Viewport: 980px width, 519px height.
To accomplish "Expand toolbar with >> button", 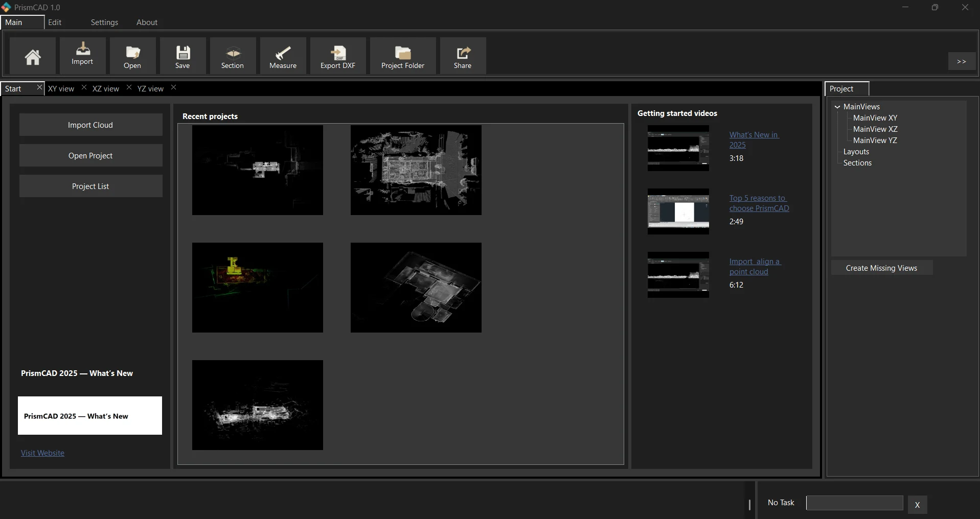I will click(x=962, y=61).
